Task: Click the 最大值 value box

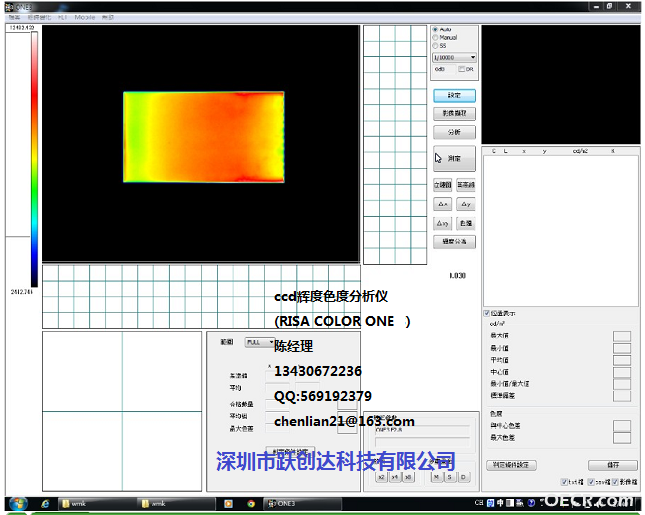Action: click(x=622, y=336)
